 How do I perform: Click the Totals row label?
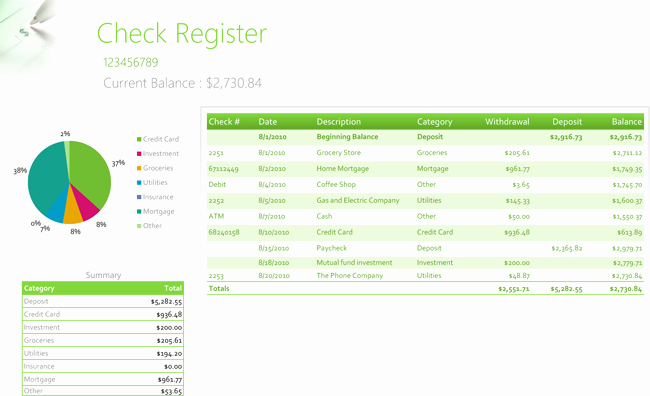(219, 289)
